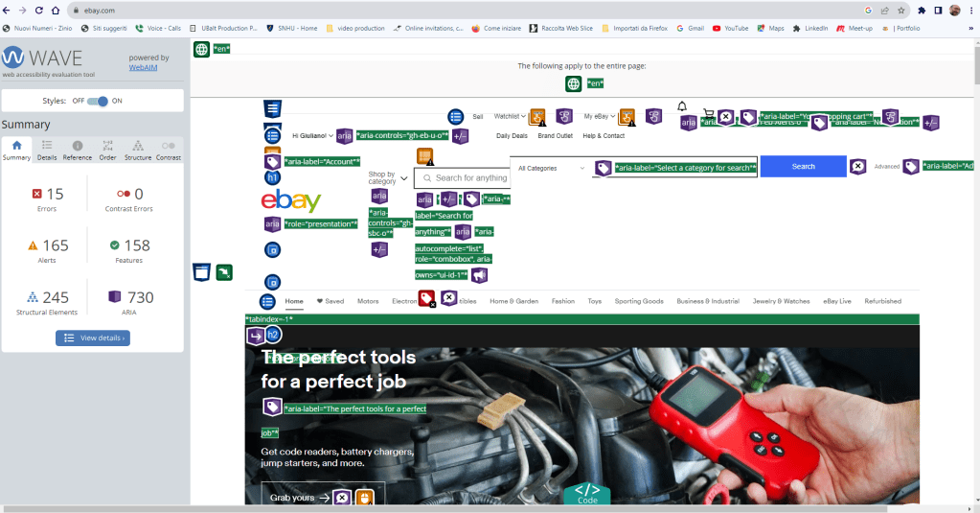Click the Search for anything field

470,177
